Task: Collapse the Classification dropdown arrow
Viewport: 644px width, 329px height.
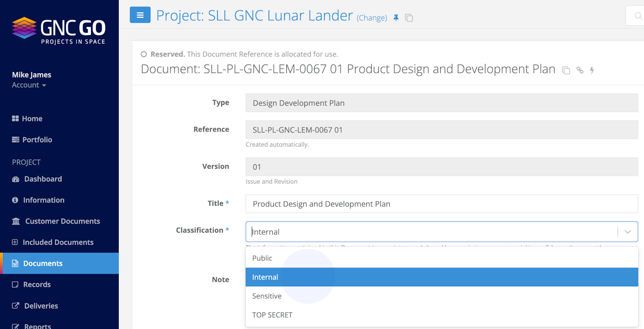Action: click(628, 232)
